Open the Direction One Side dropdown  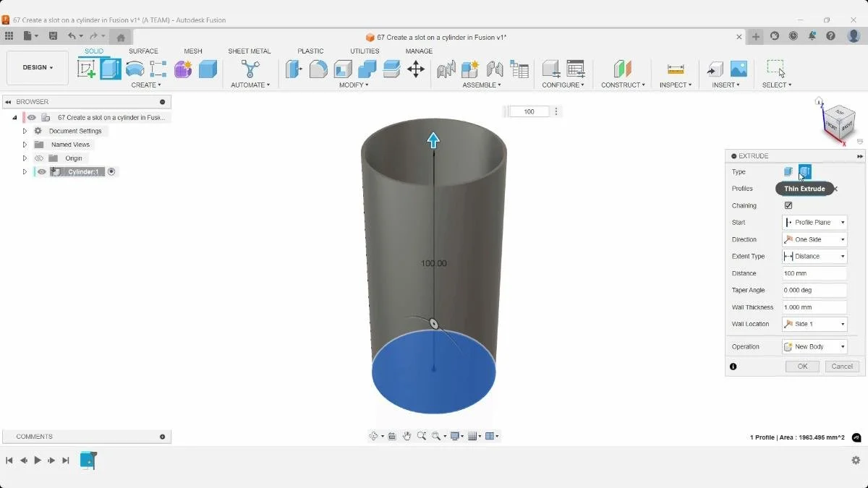(x=814, y=239)
